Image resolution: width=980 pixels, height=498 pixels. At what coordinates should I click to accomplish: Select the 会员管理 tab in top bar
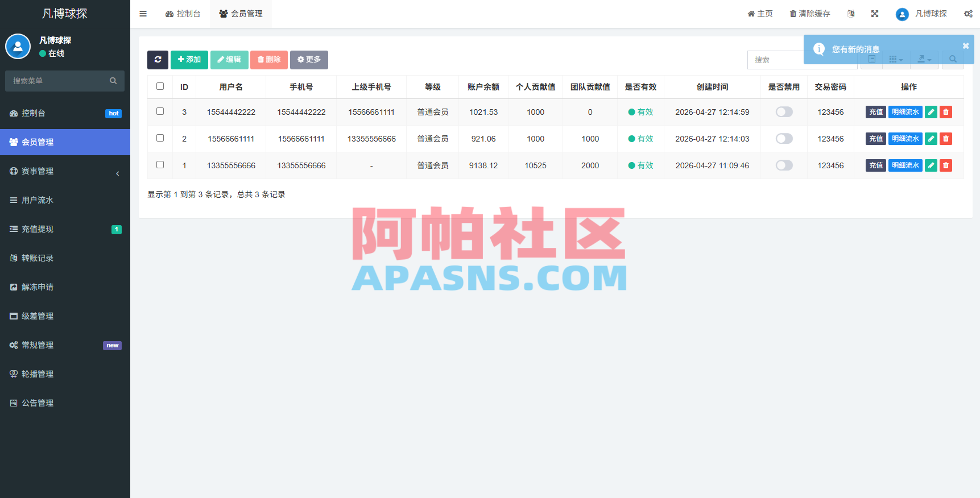[x=241, y=14]
